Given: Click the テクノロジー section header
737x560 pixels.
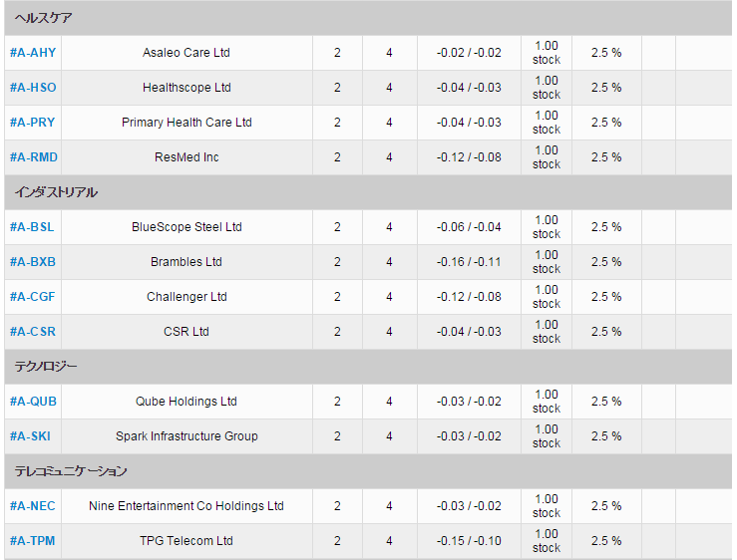Looking at the screenshot, I should [368, 367].
